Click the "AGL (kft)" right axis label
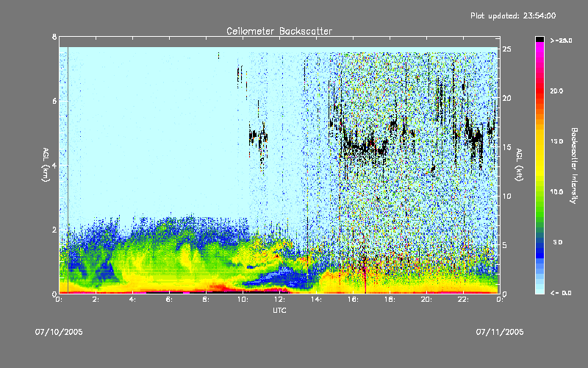 pos(519,165)
